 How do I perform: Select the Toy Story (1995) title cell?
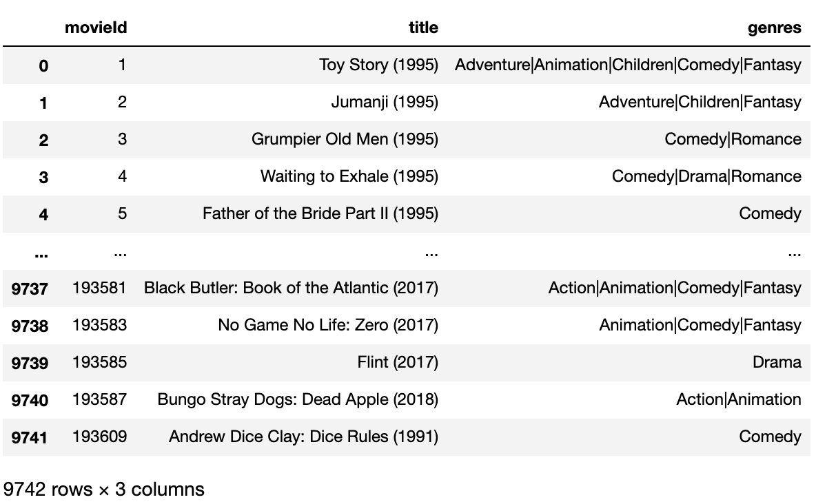[378, 65]
